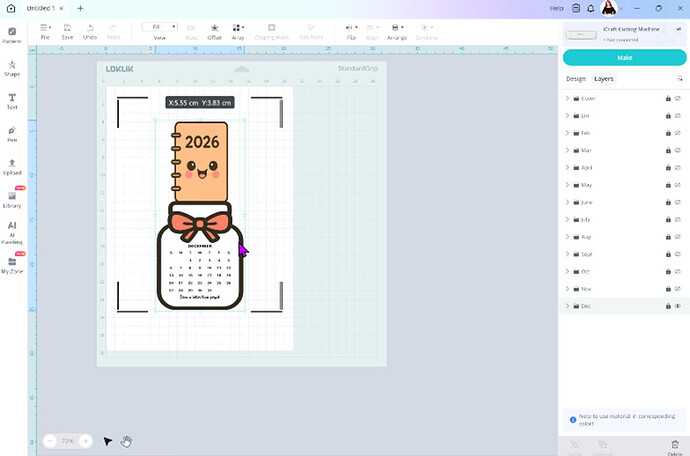Expand the June layer group
Image resolution: width=690 pixels, height=456 pixels.
click(567, 202)
